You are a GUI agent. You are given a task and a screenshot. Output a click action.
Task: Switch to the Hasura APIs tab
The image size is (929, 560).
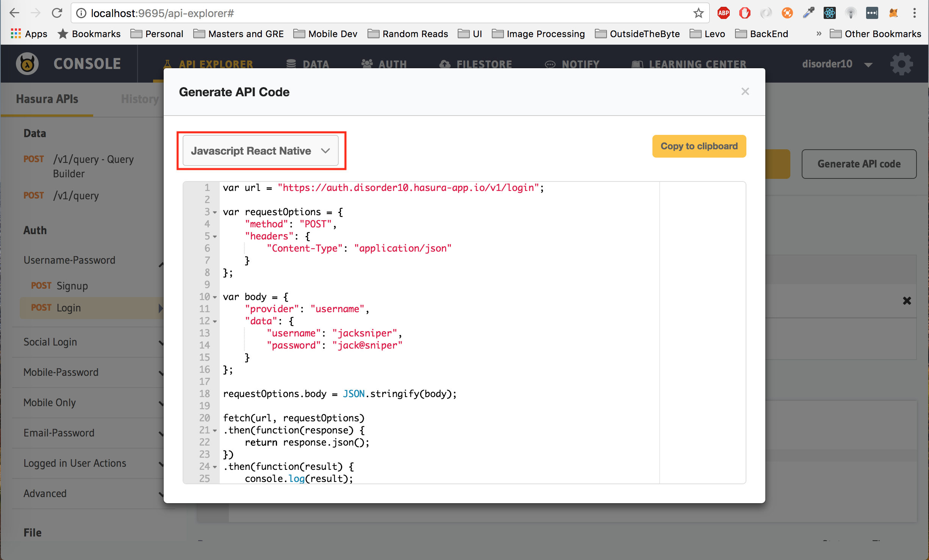47,99
